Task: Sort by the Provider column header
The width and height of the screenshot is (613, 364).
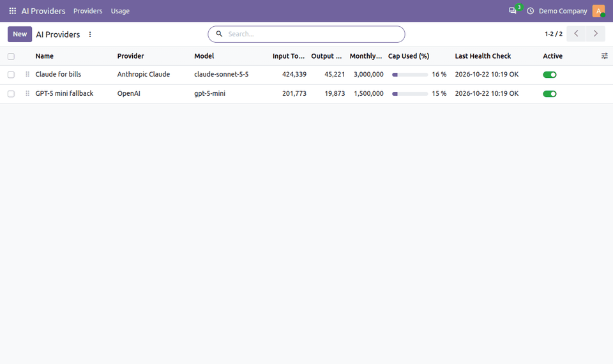Action: [x=130, y=56]
